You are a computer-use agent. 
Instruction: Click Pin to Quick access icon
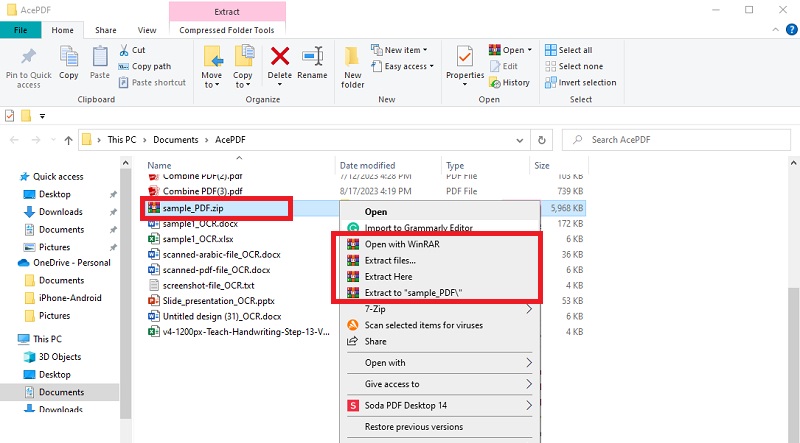point(28,56)
